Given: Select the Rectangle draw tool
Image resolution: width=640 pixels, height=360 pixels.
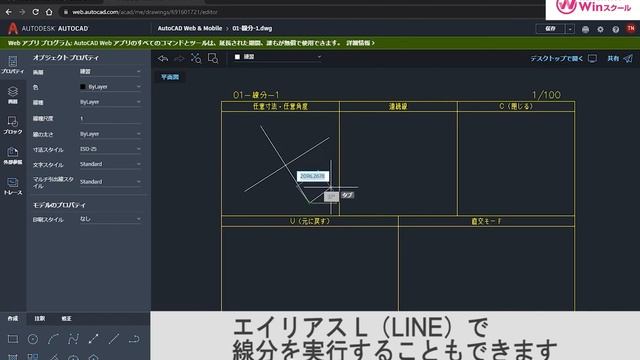Looking at the screenshot, I should tap(13, 339).
